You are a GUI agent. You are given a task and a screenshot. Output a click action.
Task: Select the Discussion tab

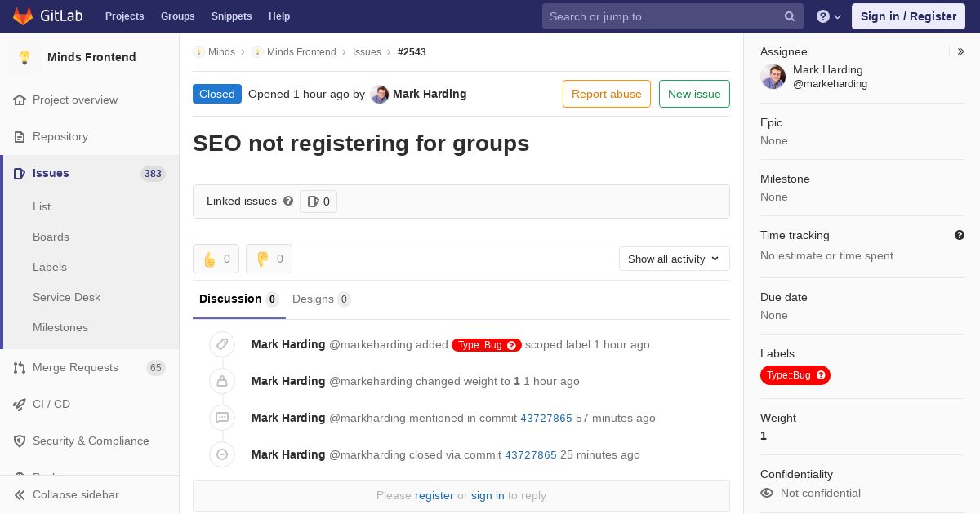coord(239,299)
